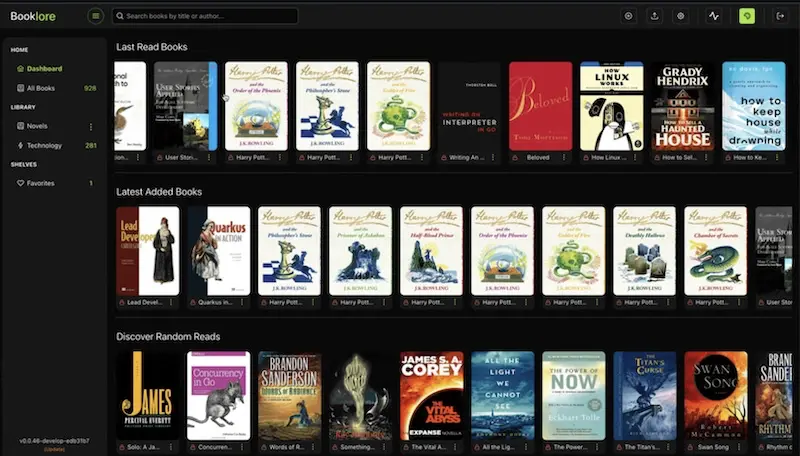Open the three-dot menu on Beloved card

[x=564, y=158]
